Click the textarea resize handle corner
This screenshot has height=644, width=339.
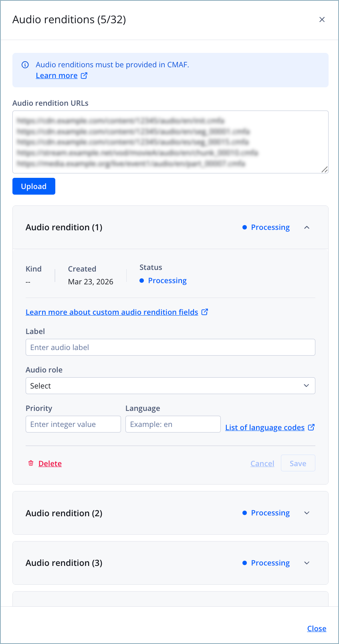325,169
